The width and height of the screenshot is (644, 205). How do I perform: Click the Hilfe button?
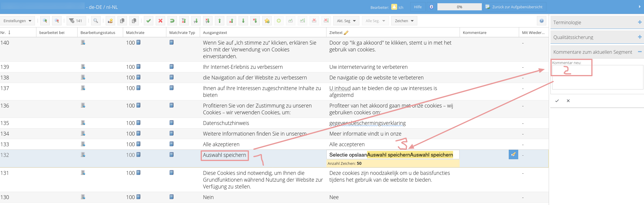(x=418, y=7)
